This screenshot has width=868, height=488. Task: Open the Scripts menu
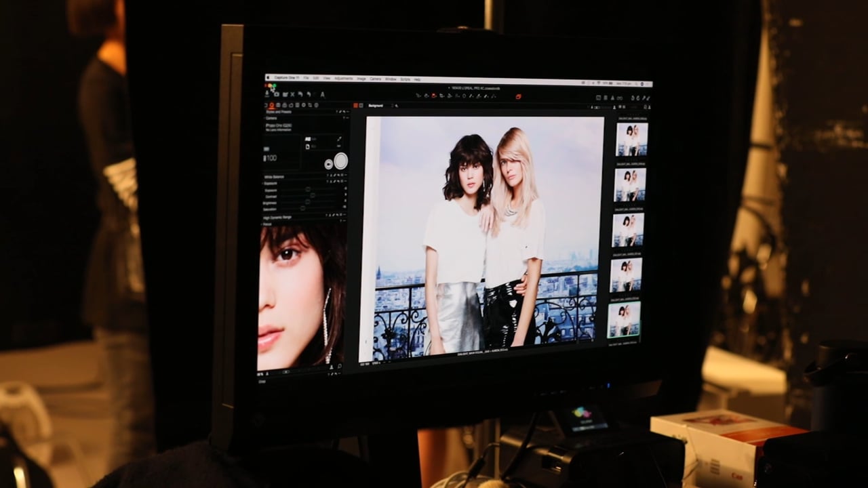[405, 79]
